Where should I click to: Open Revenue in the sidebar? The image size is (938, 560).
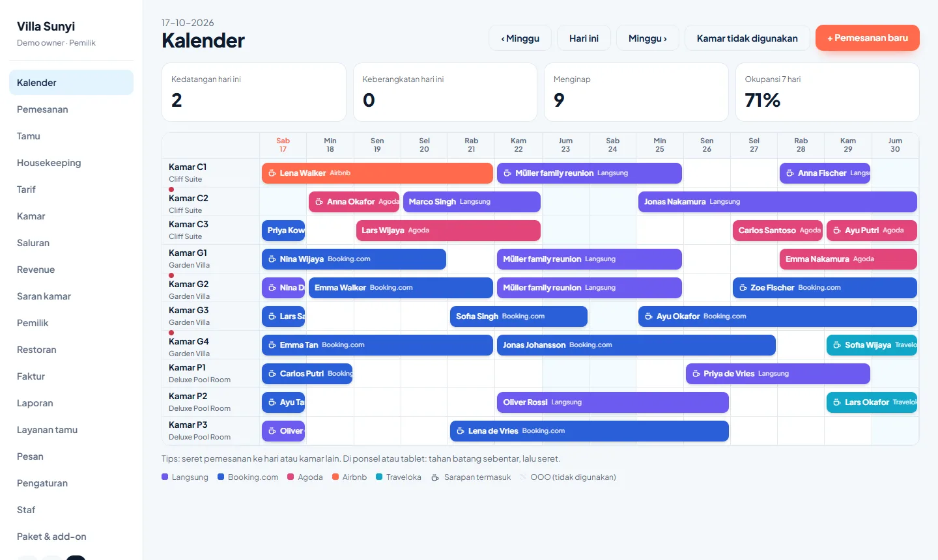71,270
